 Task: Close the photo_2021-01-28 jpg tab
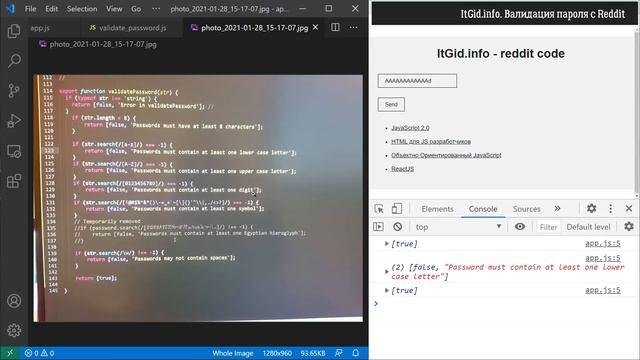point(316,27)
